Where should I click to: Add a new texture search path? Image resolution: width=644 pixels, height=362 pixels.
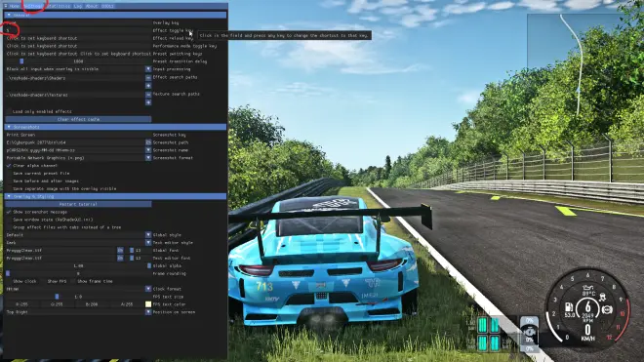pyautogui.click(x=148, y=101)
